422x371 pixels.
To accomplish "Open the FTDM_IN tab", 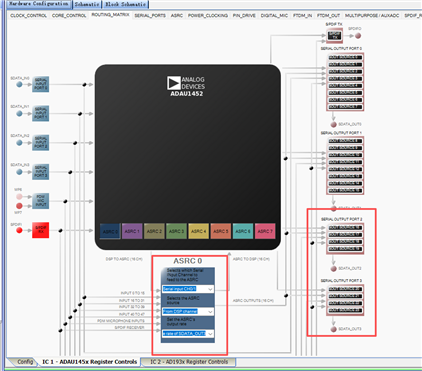I will [303, 16].
